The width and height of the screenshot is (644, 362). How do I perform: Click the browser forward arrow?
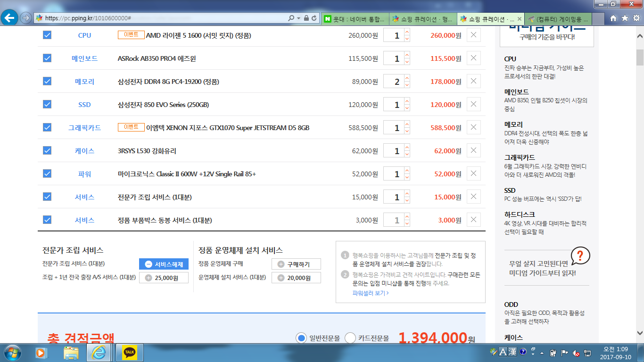26,18
